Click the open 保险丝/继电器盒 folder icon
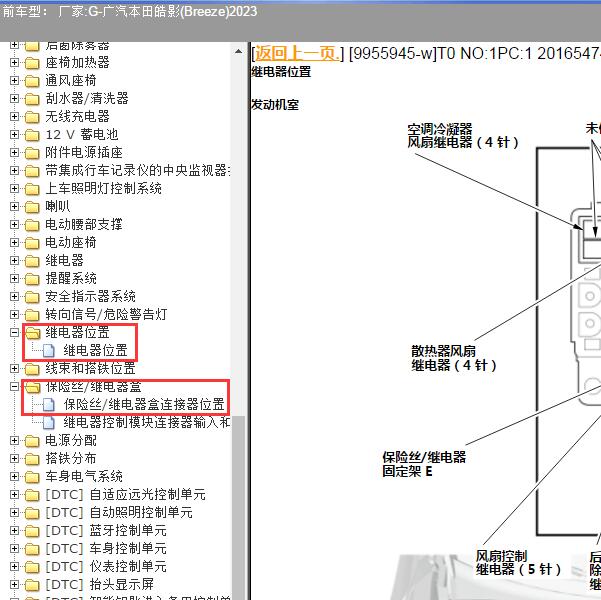The width and height of the screenshot is (601, 600). click(x=33, y=387)
